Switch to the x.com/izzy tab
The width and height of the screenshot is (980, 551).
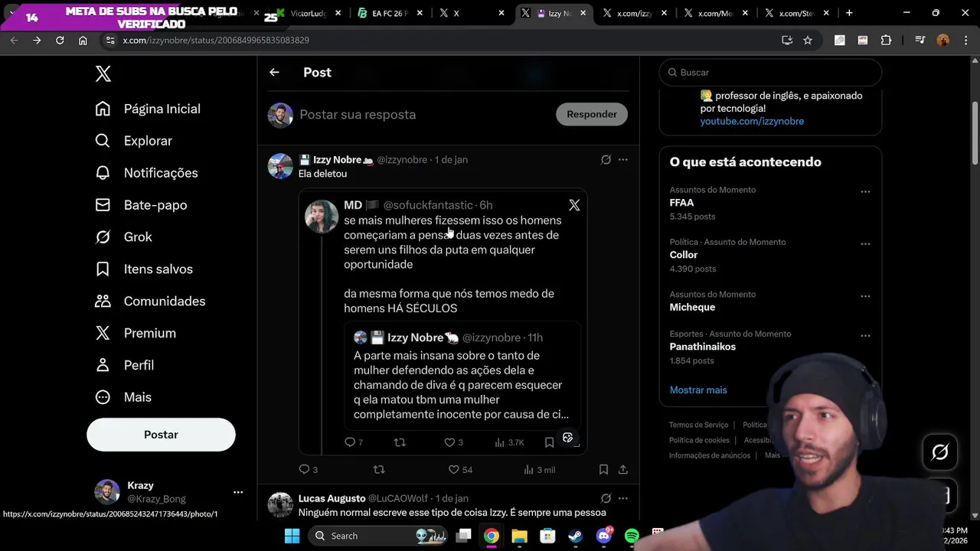click(634, 13)
